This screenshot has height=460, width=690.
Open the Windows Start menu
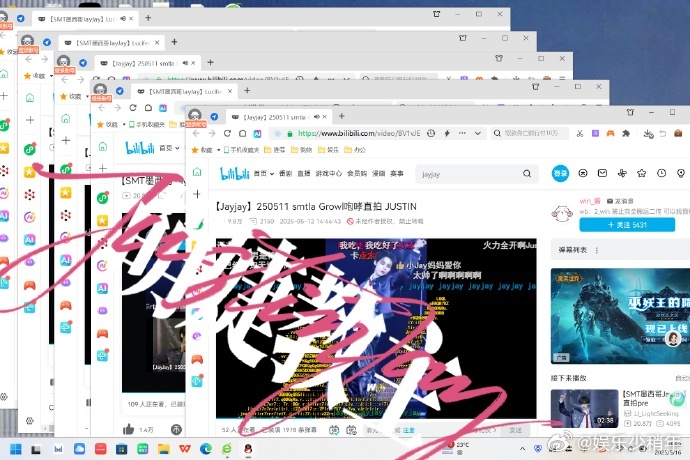coord(15,449)
